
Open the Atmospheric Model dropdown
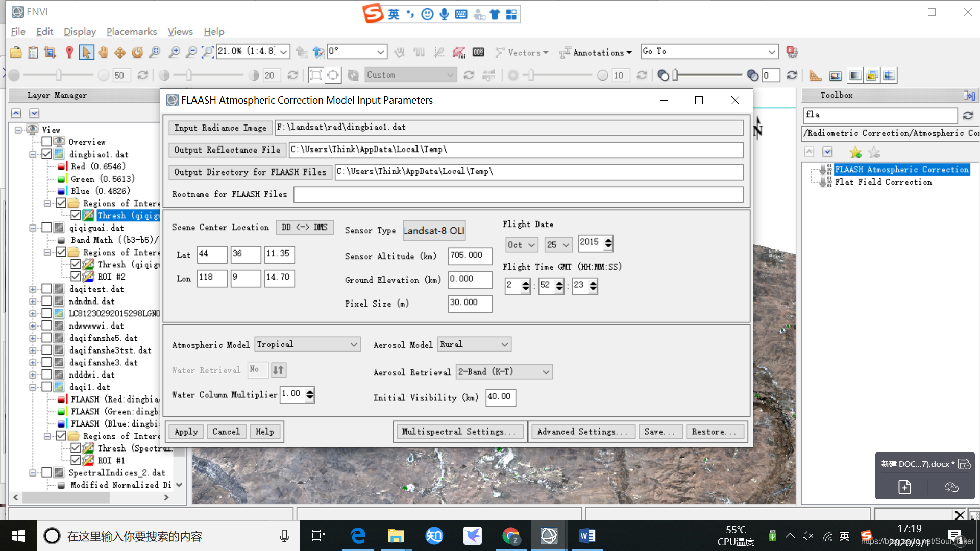[307, 344]
